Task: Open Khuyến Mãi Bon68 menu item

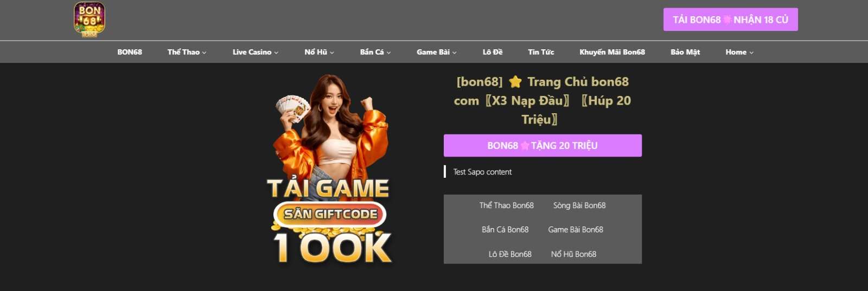Action: pyautogui.click(x=612, y=52)
